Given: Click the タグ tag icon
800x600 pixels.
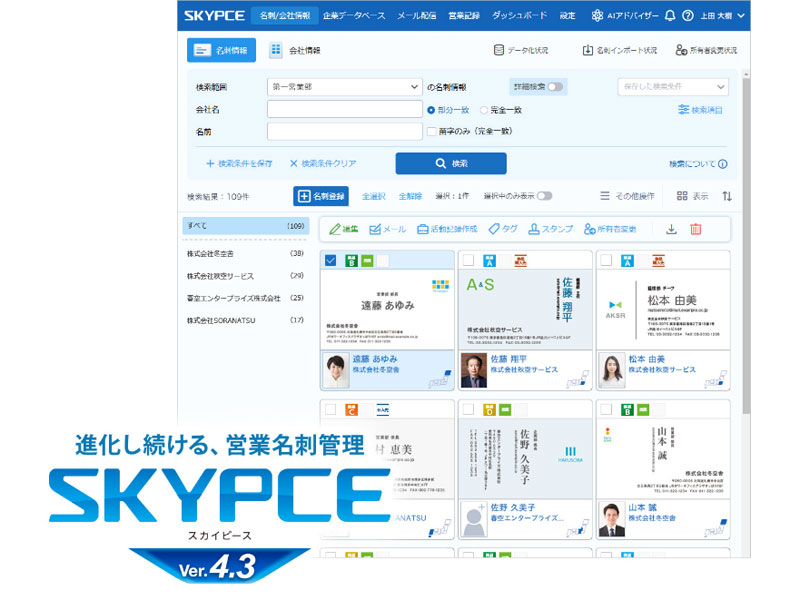Looking at the screenshot, I should pos(494,229).
